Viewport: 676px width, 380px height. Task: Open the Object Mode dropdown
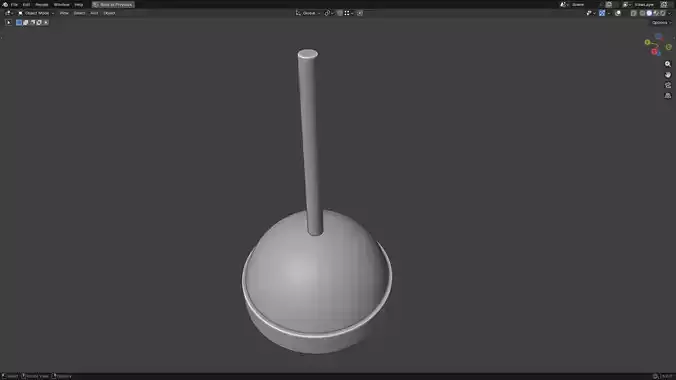[36, 13]
